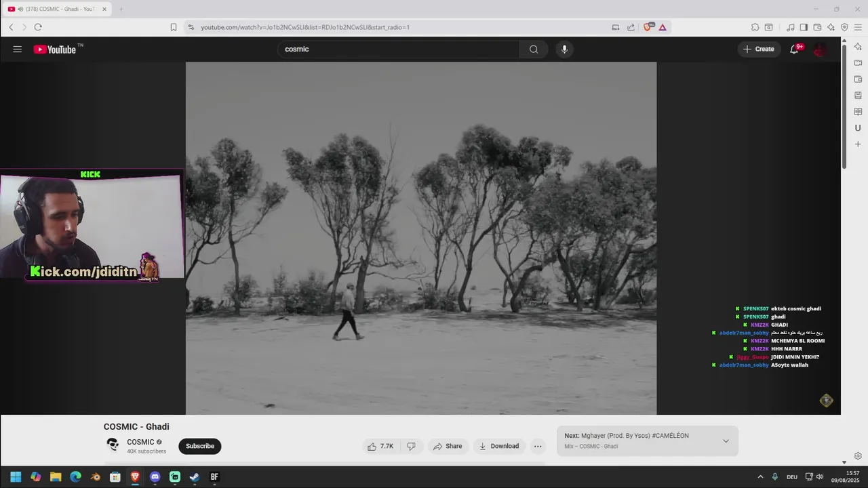Open the COSMIC channel avatar
Screen dimensions: 868x488
click(113, 445)
